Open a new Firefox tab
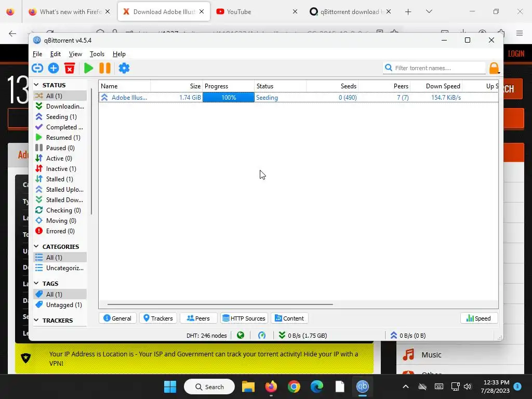532x399 pixels. pos(408,12)
